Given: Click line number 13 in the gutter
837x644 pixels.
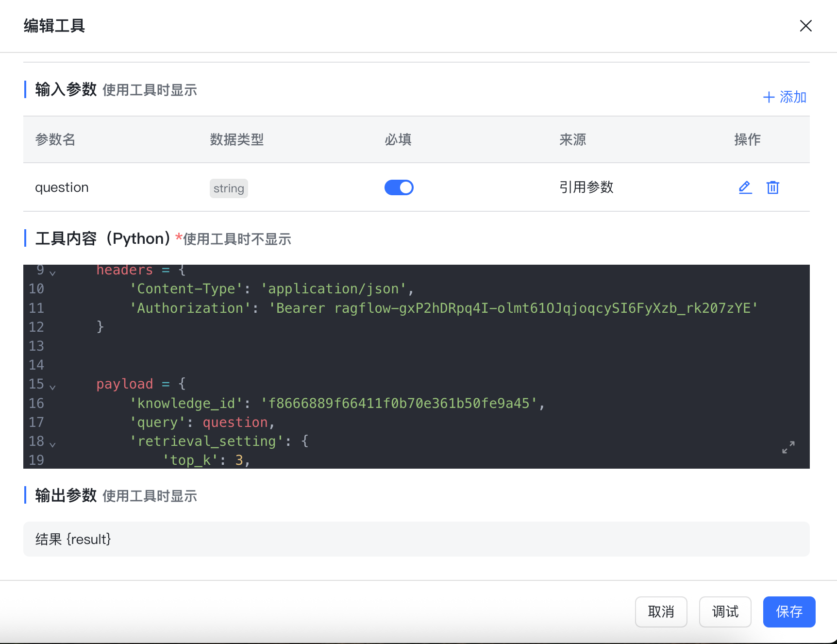Looking at the screenshot, I should click(x=36, y=346).
